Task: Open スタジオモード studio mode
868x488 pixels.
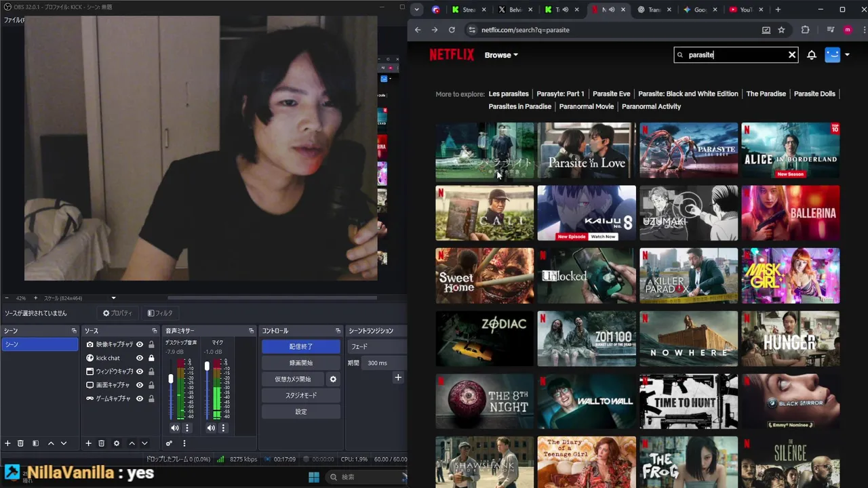Action: [x=301, y=395]
